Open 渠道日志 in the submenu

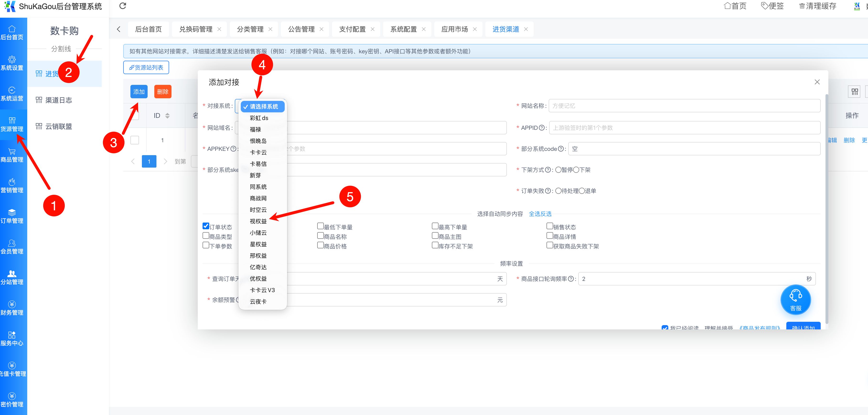coord(59,100)
